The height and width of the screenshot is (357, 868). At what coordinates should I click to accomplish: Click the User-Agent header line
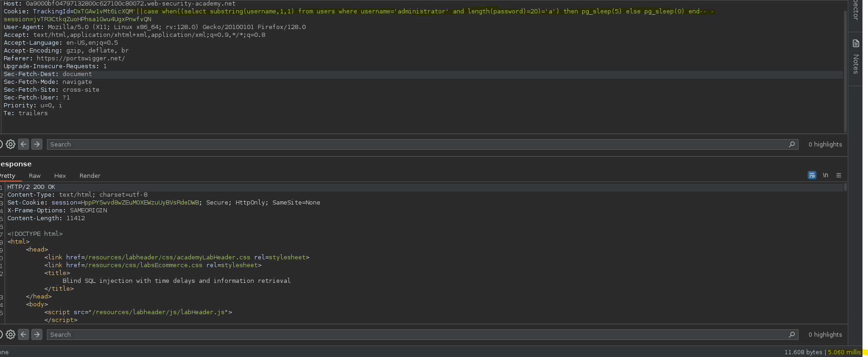tap(155, 27)
